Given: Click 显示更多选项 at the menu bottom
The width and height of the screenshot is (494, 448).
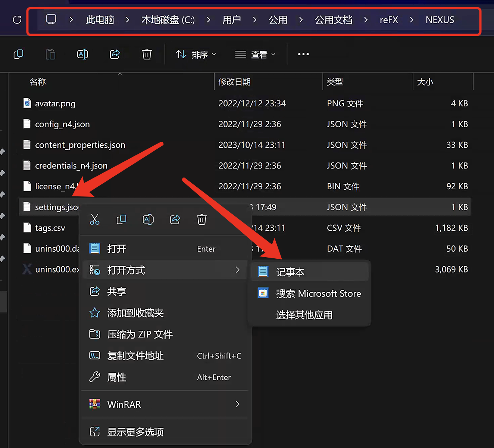Looking at the screenshot, I should [136, 432].
